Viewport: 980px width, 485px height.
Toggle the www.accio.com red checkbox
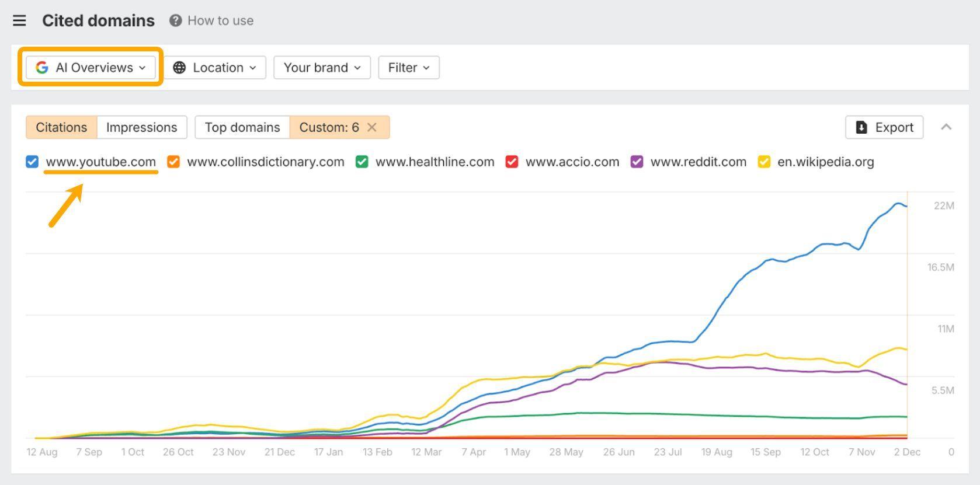pos(512,162)
